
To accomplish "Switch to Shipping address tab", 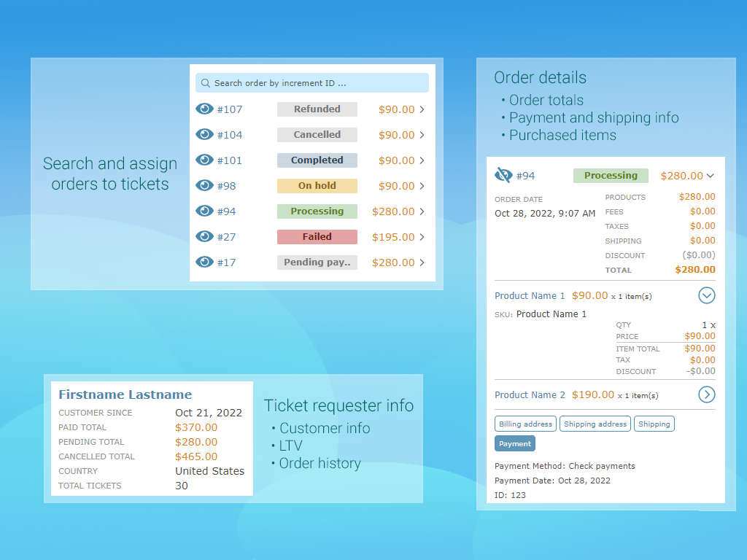I will pos(595,424).
